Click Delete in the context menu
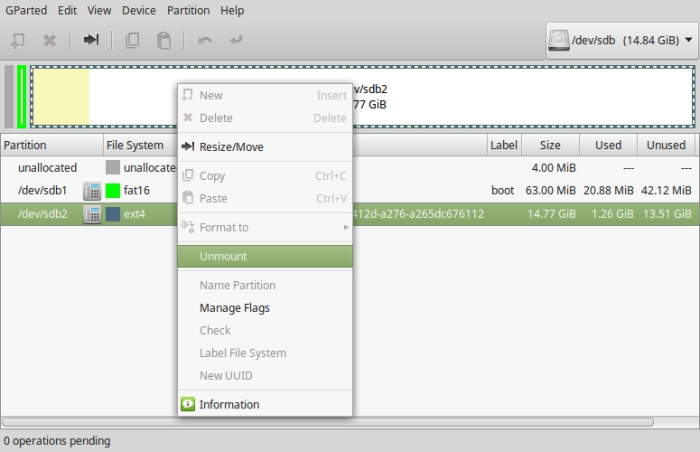The width and height of the screenshot is (700, 452). pyautogui.click(x=265, y=118)
